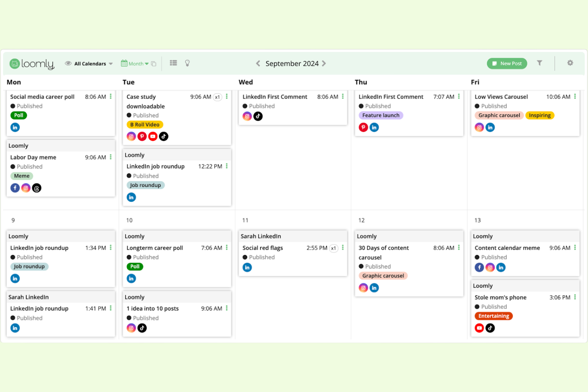Click the TikTok icon on LinkedIn First Comment post
Image resolution: width=588 pixels, height=392 pixels.
click(258, 116)
